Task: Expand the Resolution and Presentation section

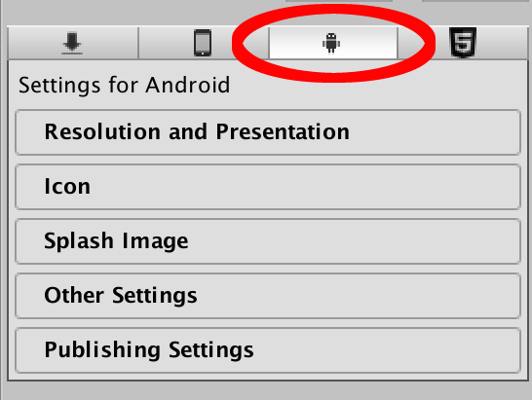Action: [268, 132]
